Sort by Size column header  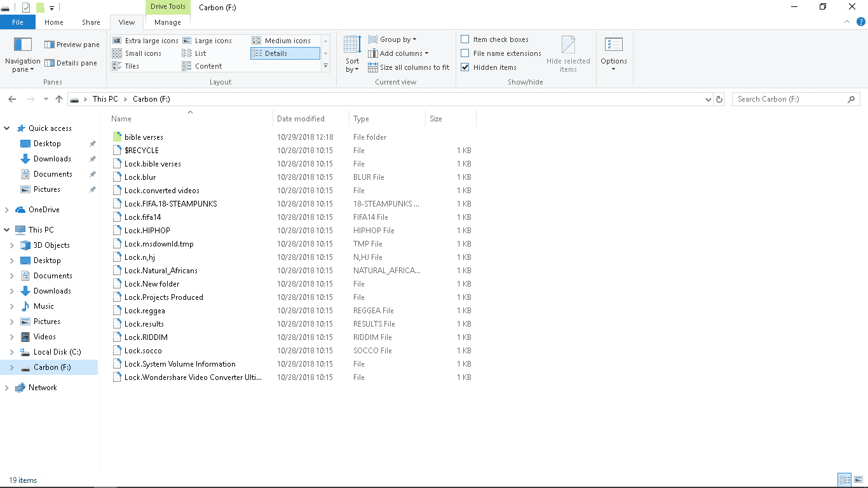(x=451, y=119)
